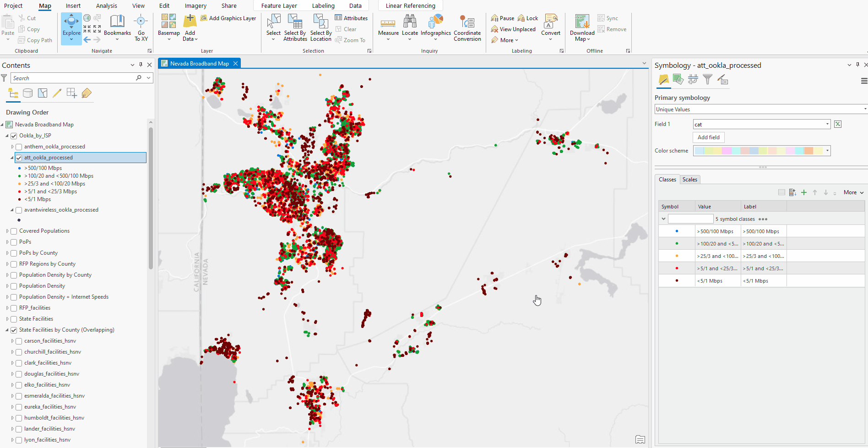Click the More button above the symbol classes table
Viewport: 868px width, 448px height.
pos(851,192)
